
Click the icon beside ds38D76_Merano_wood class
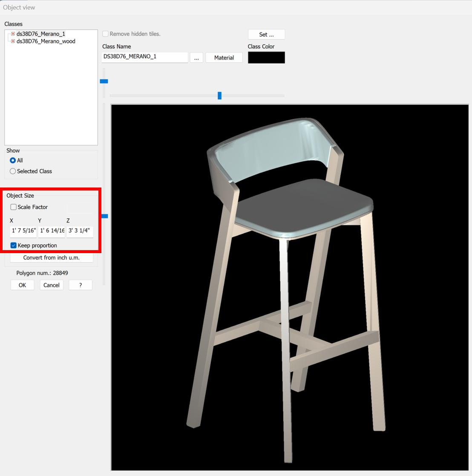(x=13, y=41)
